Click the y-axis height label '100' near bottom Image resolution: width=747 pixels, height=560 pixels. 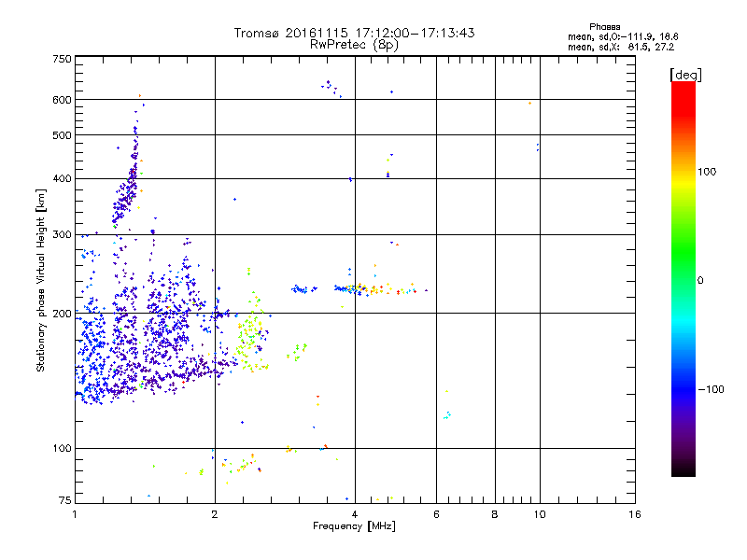click(62, 448)
